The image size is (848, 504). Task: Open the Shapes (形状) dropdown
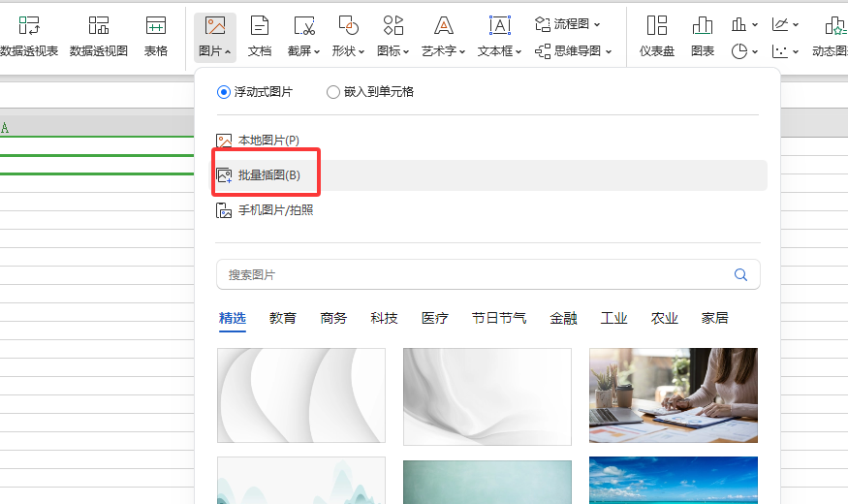[x=348, y=36]
